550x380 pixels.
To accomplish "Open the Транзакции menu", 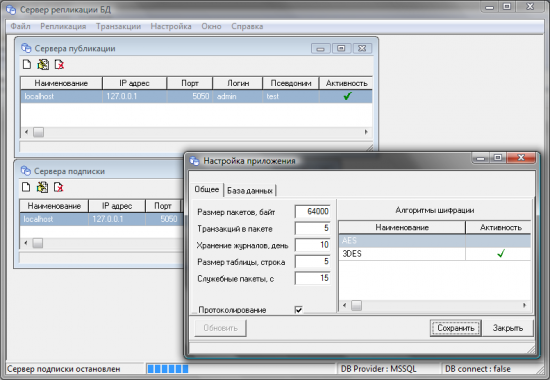I will [119, 26].
